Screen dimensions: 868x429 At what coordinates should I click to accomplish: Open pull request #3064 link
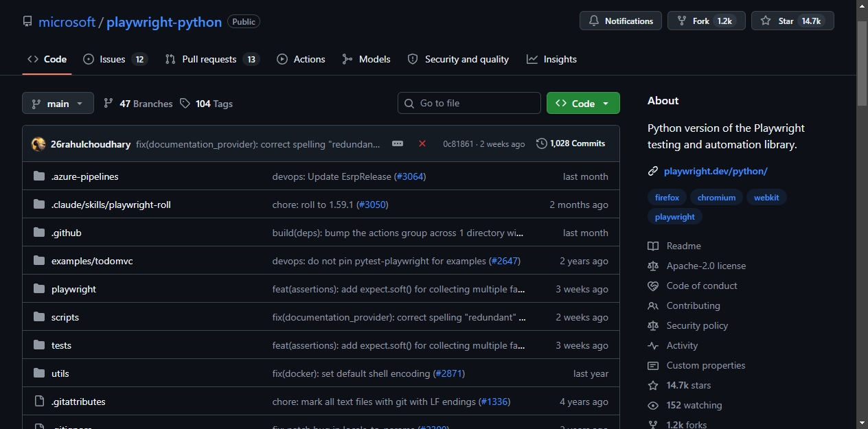(x=411, y=176)
